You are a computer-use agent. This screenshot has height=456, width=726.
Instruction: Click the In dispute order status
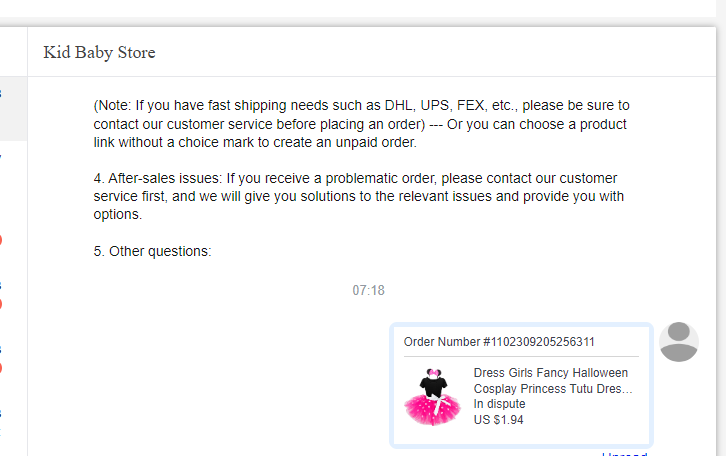click(x=499, y=404)
